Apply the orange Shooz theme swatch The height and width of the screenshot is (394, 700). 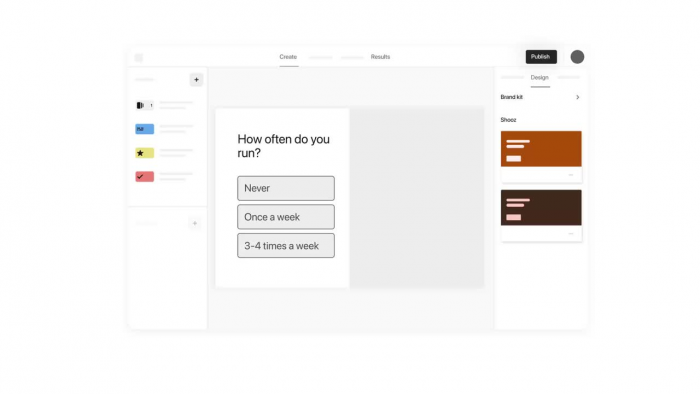(x=541, y=149)
